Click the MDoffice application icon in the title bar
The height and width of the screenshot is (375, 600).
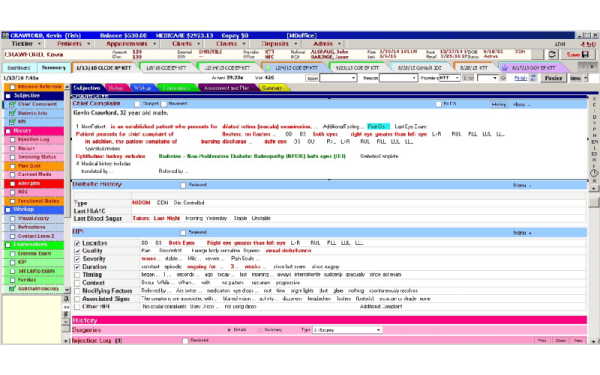coord(5,35)
